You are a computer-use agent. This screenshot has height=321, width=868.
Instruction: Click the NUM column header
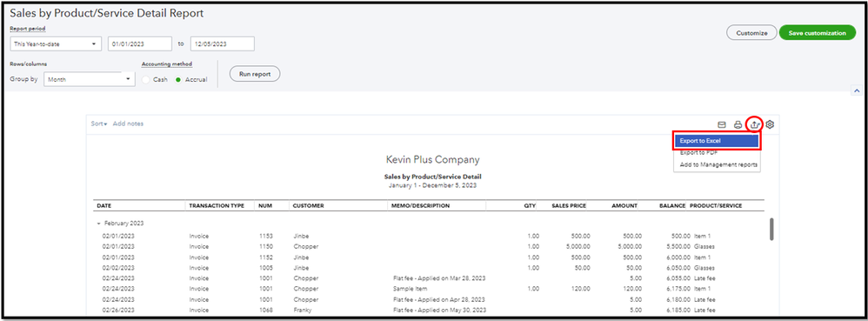(264, 206)
